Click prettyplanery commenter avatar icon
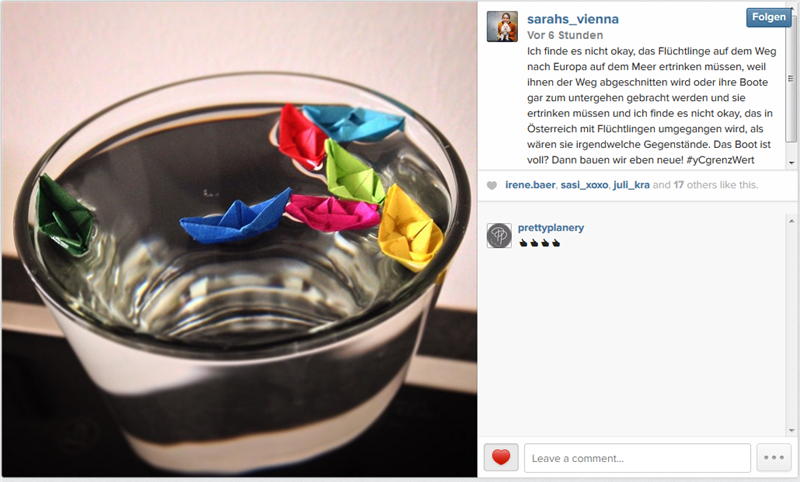The image size is (800, 482). coord(499,236)
